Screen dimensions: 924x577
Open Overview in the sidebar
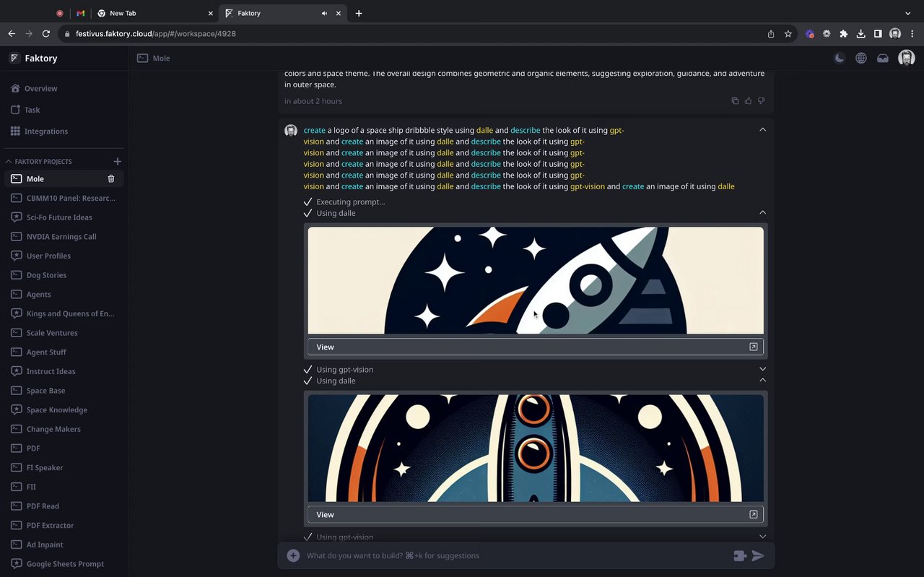pos(64,89)
